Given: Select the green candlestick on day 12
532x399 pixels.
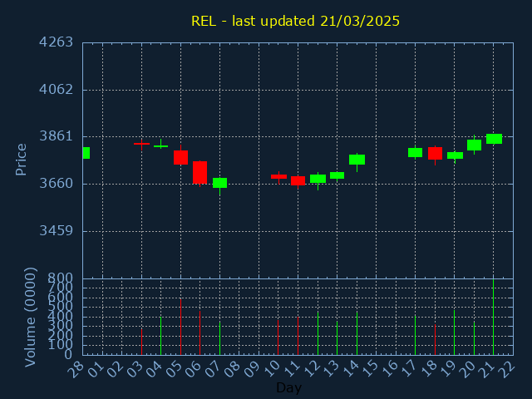Looking at the screenshot, I should [x=318, y=179].
